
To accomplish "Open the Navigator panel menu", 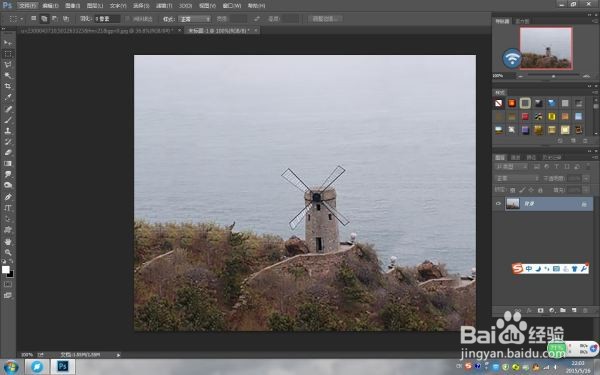I will 595,21.
